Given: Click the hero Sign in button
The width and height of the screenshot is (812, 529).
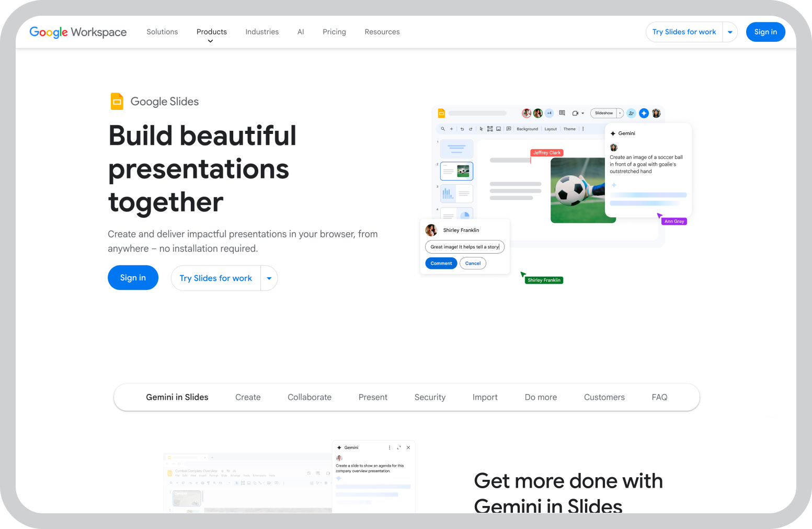Looking at the screenshot, I should (x=133, y=278).
